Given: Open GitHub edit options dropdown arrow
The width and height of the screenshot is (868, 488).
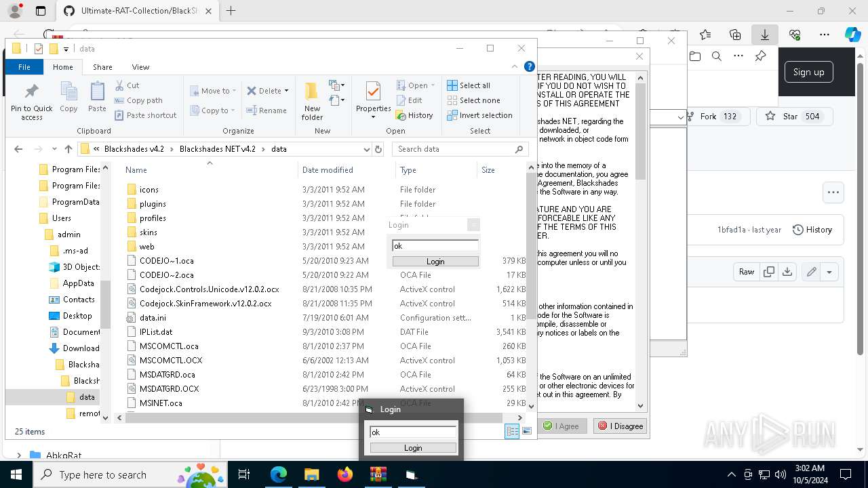Looking at the screenshot, I should [x=829, y=272].
